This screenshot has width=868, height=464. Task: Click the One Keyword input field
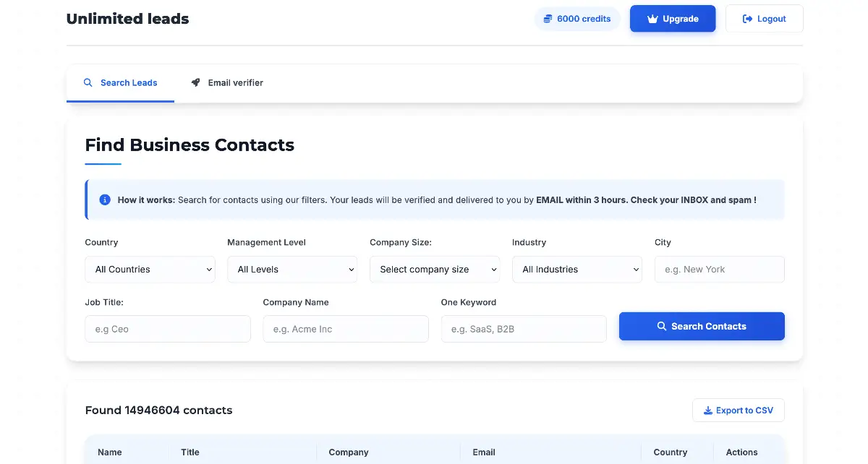click(x=524, y=329)
